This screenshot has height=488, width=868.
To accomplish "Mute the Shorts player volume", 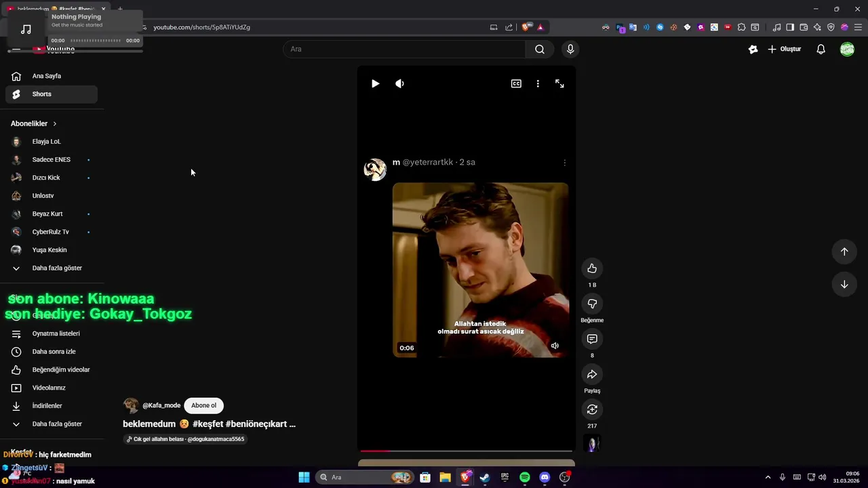I will (x=399, y=83).
